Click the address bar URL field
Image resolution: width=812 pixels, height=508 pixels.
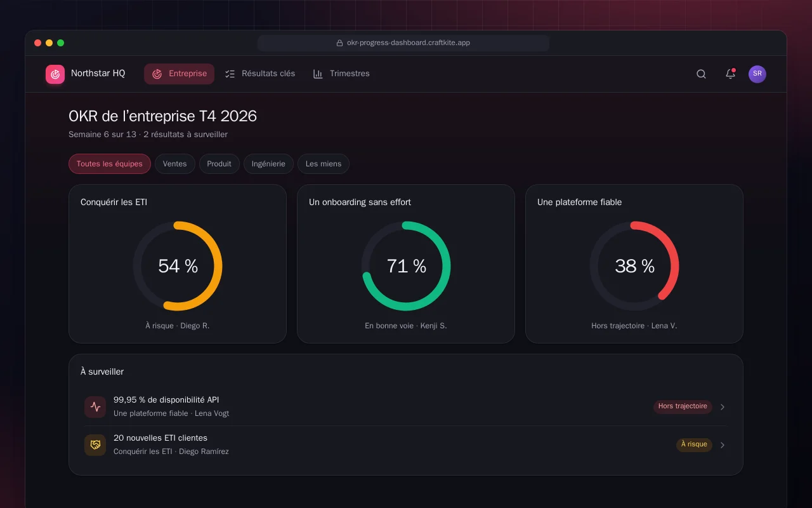point(403,43)
